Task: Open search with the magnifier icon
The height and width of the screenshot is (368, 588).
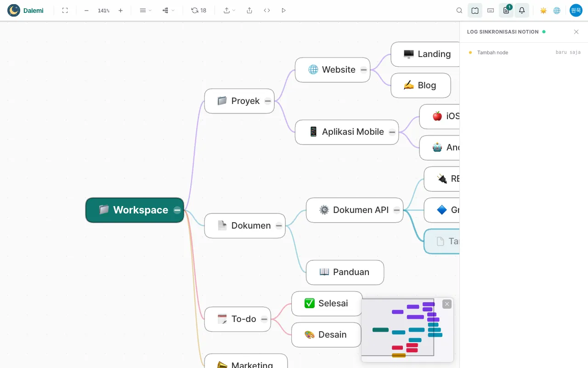Action: coord(459,10)
